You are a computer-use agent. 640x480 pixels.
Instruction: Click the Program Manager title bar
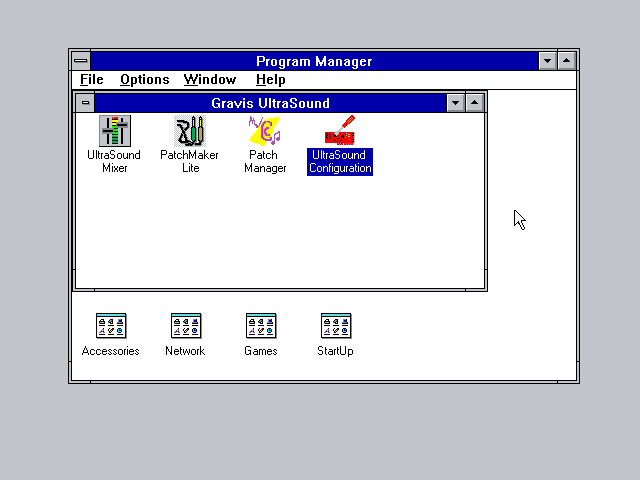click(x=314, y=61)
